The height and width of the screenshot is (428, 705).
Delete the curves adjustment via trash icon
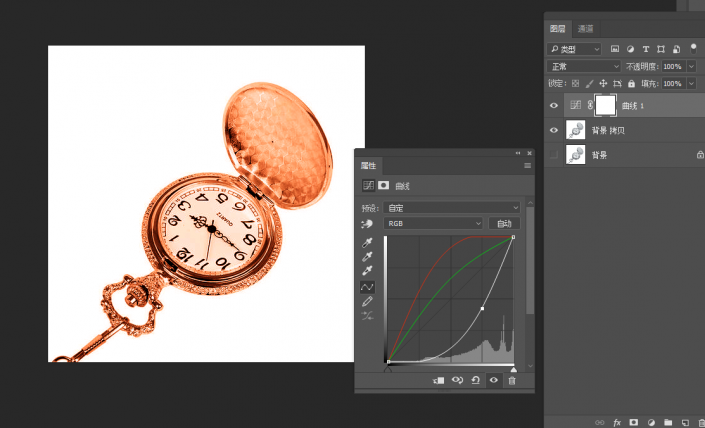[512, 380]
